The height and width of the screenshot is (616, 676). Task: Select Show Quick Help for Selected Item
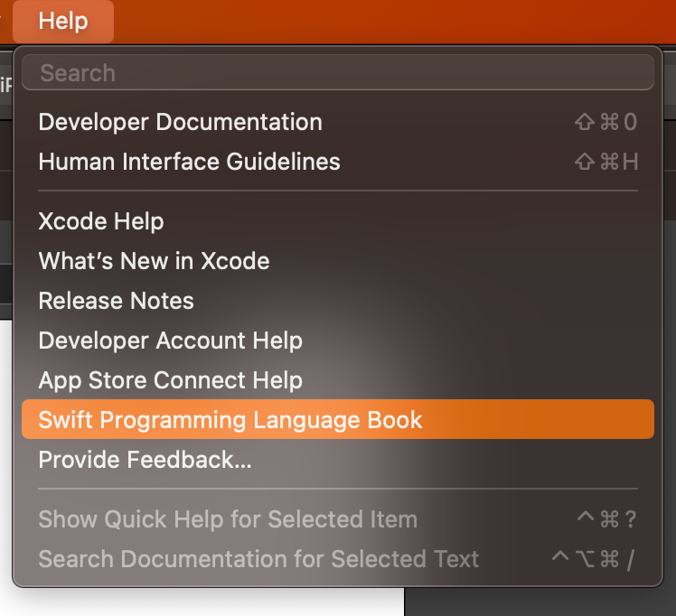pos(338,519)
